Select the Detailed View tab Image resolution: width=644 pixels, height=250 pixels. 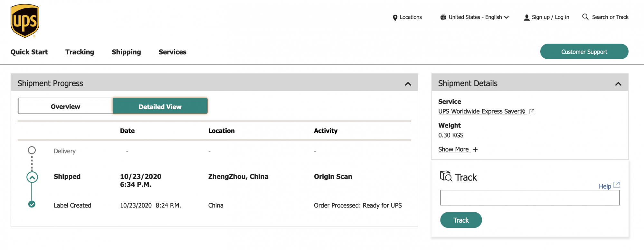point(160,106)
